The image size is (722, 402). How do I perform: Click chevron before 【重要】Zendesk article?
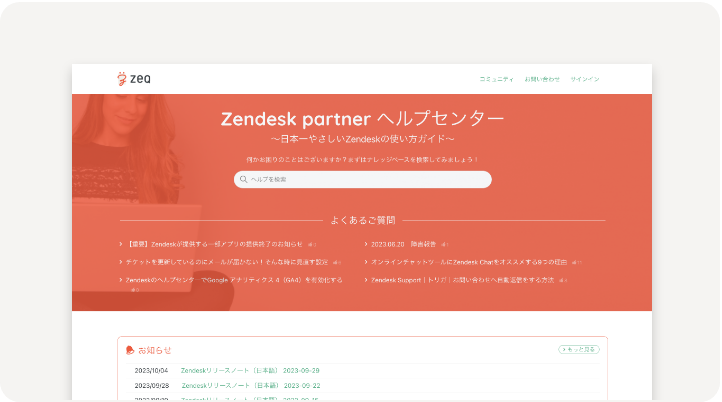(121, 244)
